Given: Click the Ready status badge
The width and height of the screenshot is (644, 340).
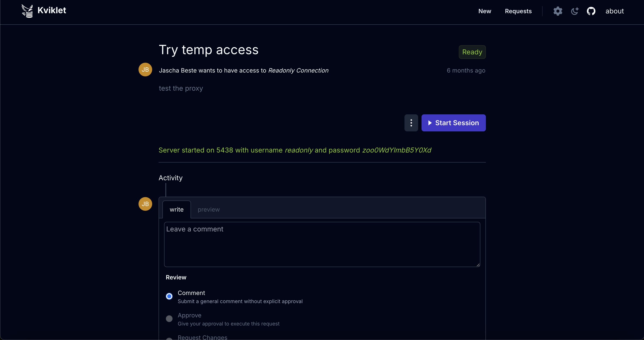Looking at the screenshot, I should click(x=472, y=52).
